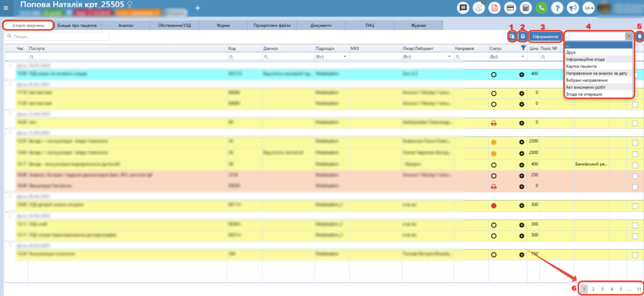Open the UA language dropdown
Screen dimensions: 644x296
coord(589,8)
